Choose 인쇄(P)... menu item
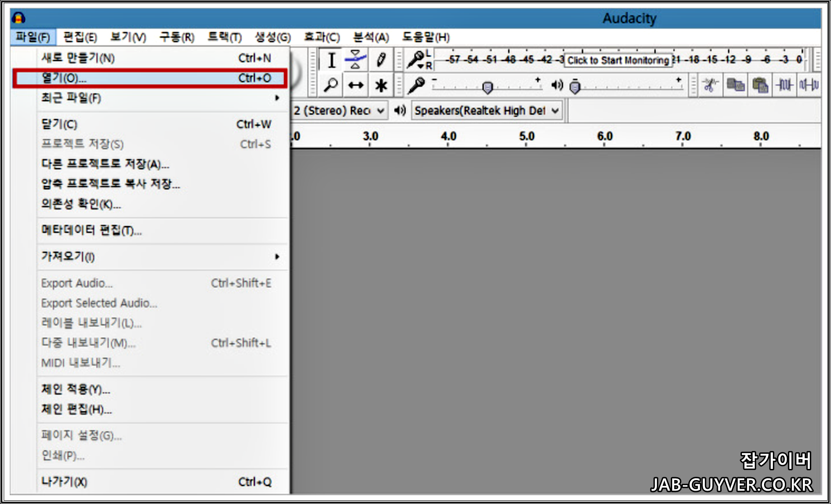831x504 pixels. click(x=151, y=456)
